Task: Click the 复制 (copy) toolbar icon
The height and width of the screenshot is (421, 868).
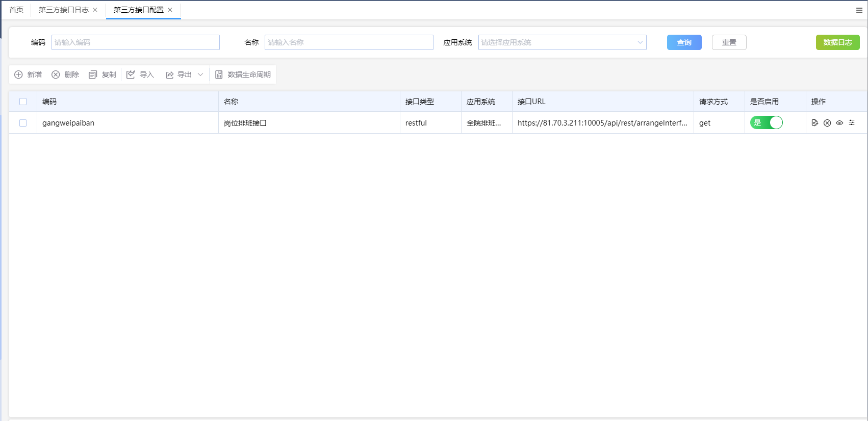Action: 93,75
